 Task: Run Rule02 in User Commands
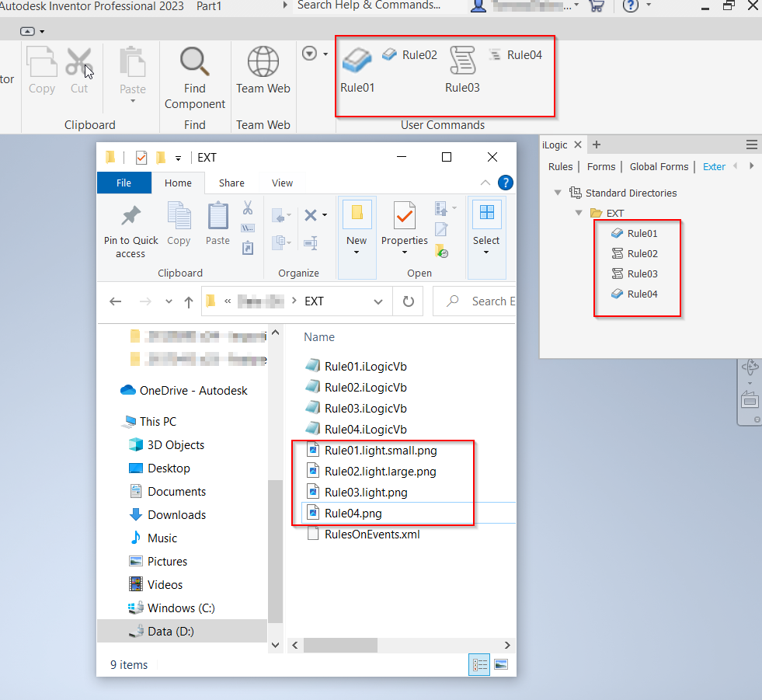click(x=410, y=54)
